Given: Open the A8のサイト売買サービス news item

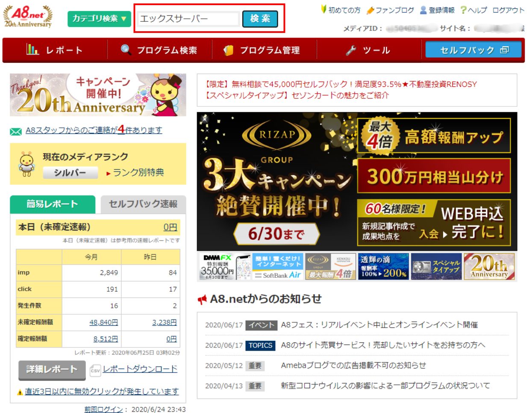Looking at the screenshot, I should [383, 345].
